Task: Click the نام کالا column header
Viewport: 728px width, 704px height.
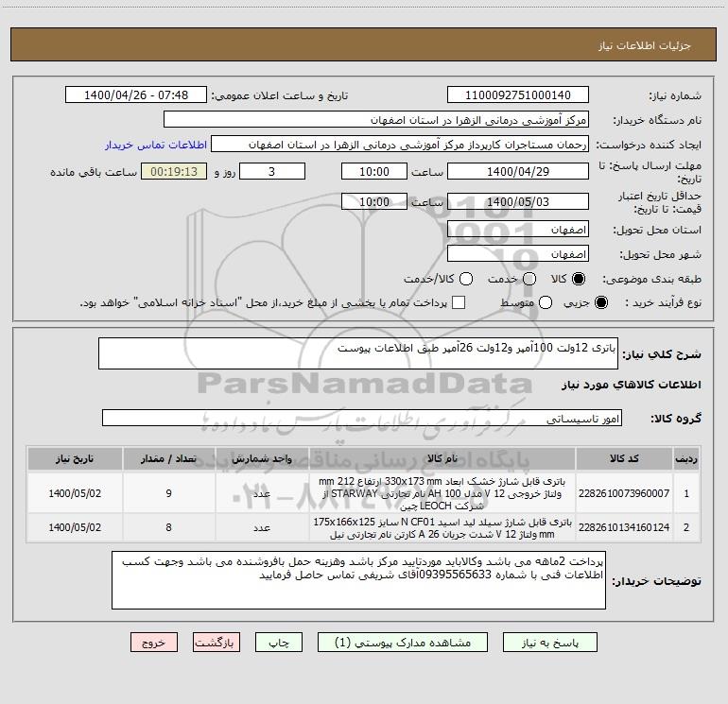Action: pyautogui.click(x=442, y=459)
